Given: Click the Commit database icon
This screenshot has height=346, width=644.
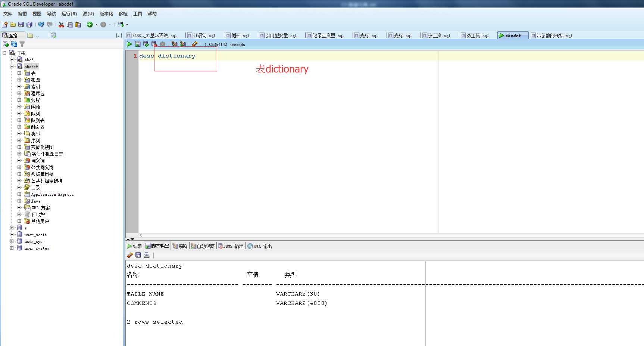Looking at the screenshot, I should click(x=146, y=44).
